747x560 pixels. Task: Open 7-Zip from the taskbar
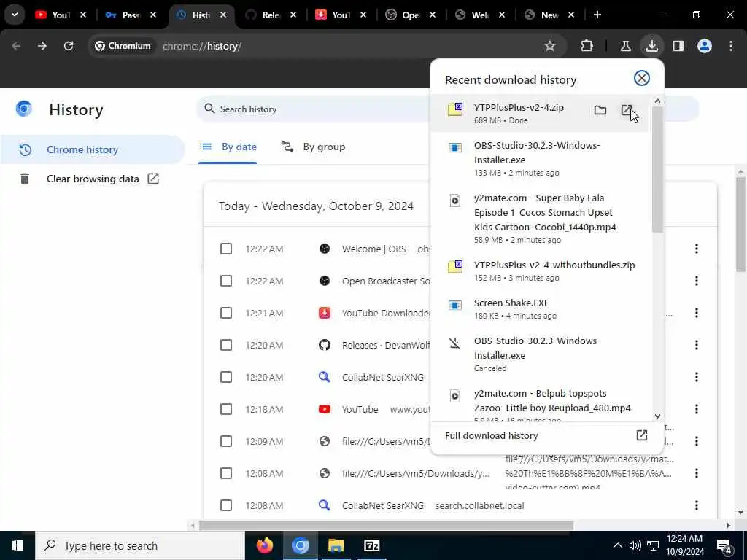coord(371,545)
